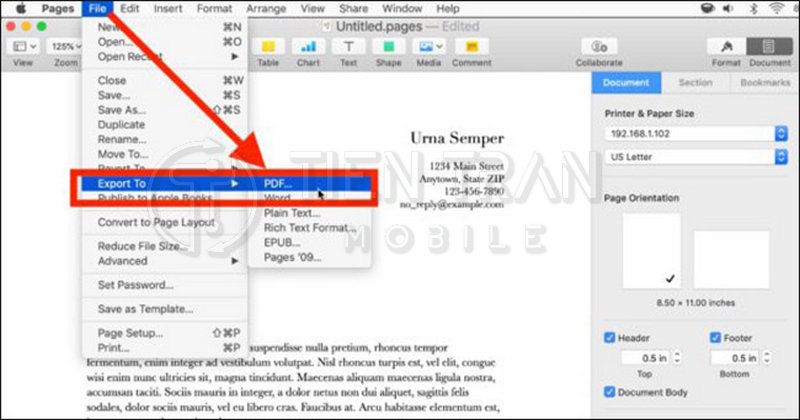The width and height of the screenshot is (800, 420).
Task: Choose Page Setup…
Action: pos(165,333)
